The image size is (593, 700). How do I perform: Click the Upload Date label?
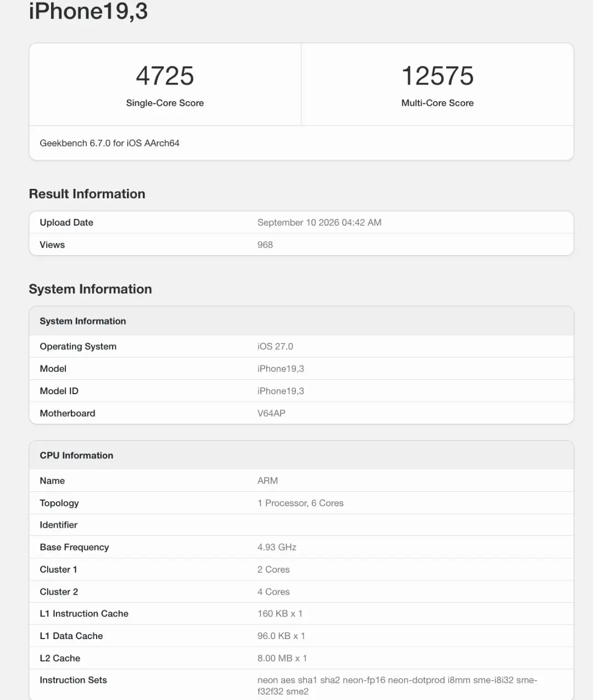tap(66, 222)
